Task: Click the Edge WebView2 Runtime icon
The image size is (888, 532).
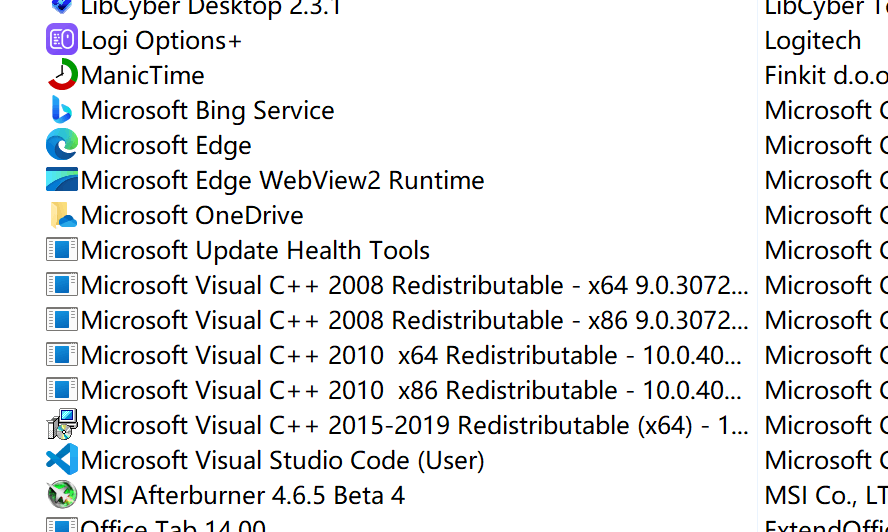Action: click(x=62, y=180)
